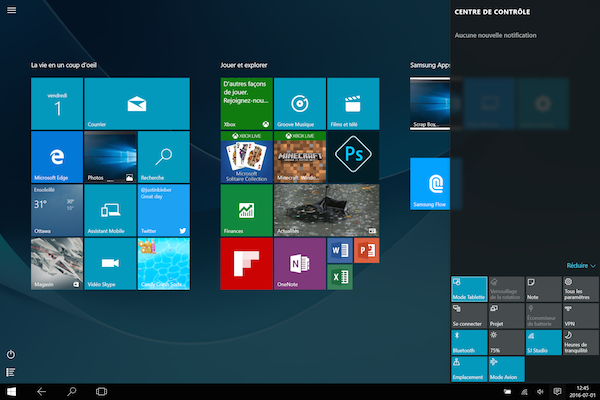Click the Windows Start button
This screenshot has height=400, width=600.
point(11,392)
